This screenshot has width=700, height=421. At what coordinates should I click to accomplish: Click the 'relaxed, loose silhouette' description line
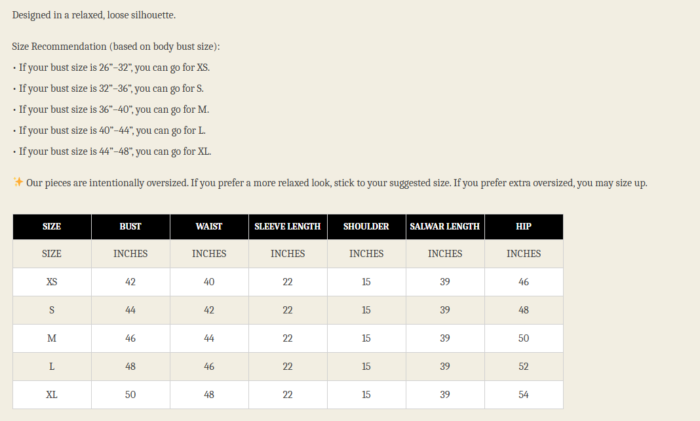[x=93, y=16]
